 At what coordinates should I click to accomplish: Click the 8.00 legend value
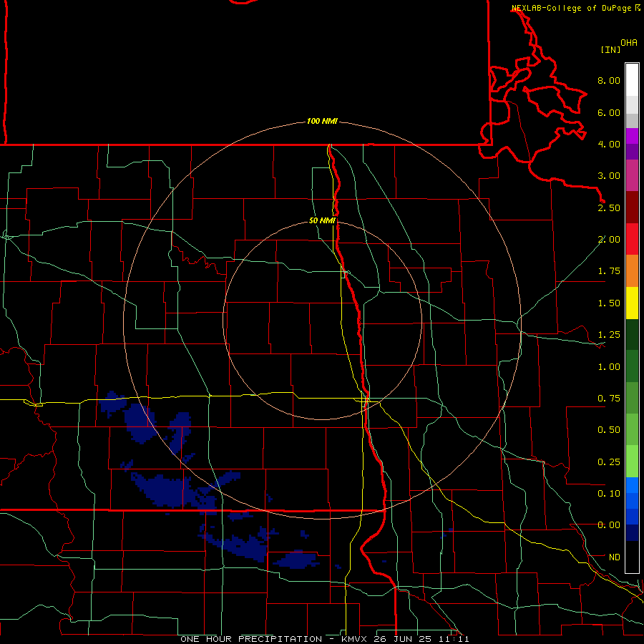tap(609, 80)
